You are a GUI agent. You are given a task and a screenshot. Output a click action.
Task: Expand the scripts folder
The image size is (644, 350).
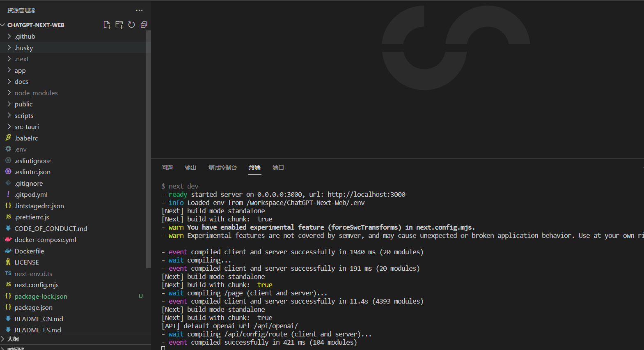tap(9, 115)
